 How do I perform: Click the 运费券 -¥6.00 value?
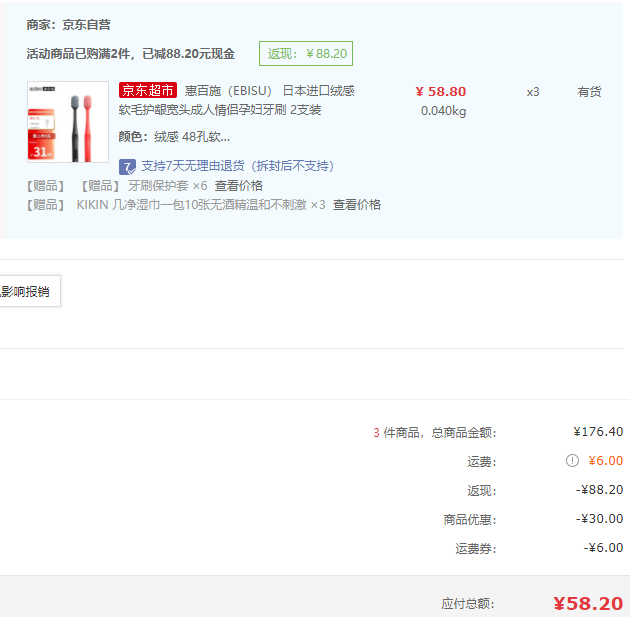(x=603, y=548)
